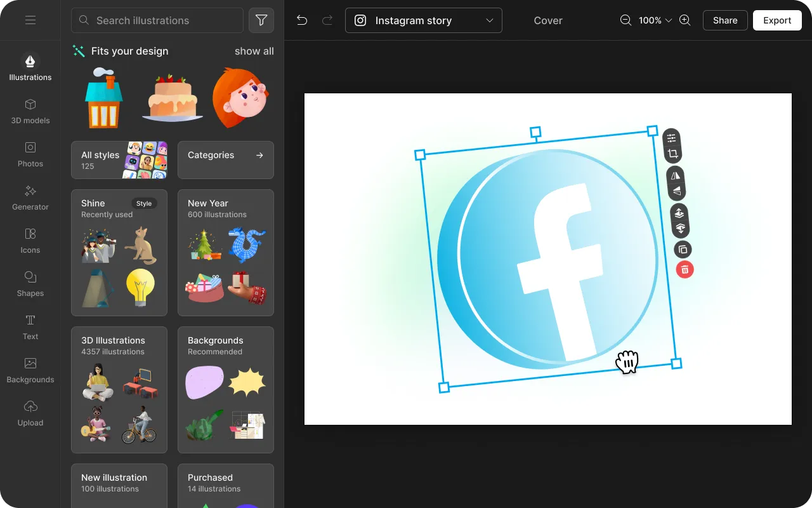Select the purple blob background shape
The image size is (812, 508).
click(204, 382)
